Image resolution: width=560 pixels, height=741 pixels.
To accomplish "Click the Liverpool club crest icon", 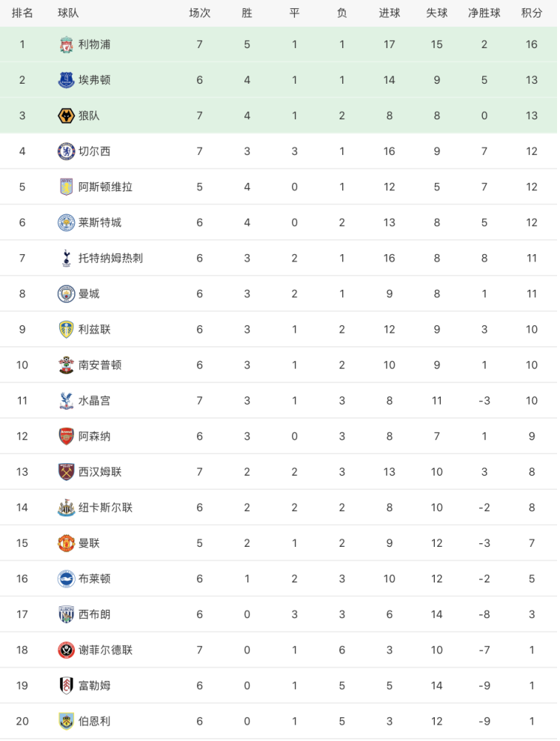I will tap(67, 44).
